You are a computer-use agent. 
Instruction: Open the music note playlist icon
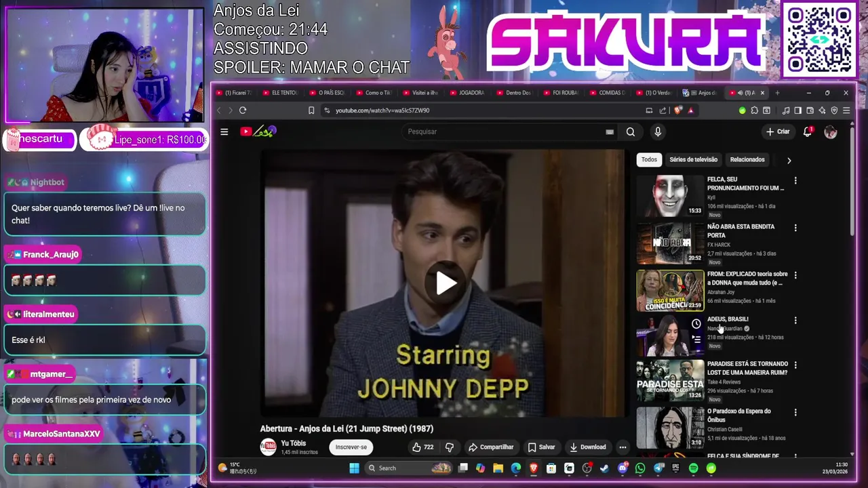pos(786,110)
